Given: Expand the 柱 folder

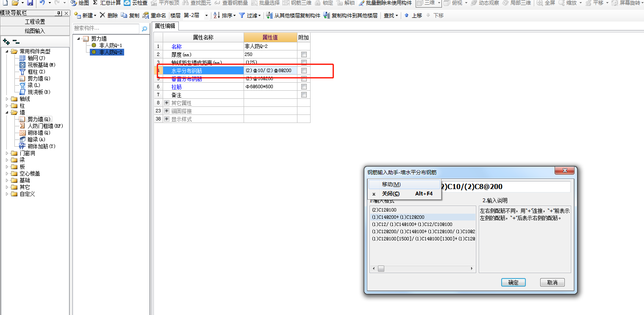Looking at the screenshot, I should pos(7,106).
